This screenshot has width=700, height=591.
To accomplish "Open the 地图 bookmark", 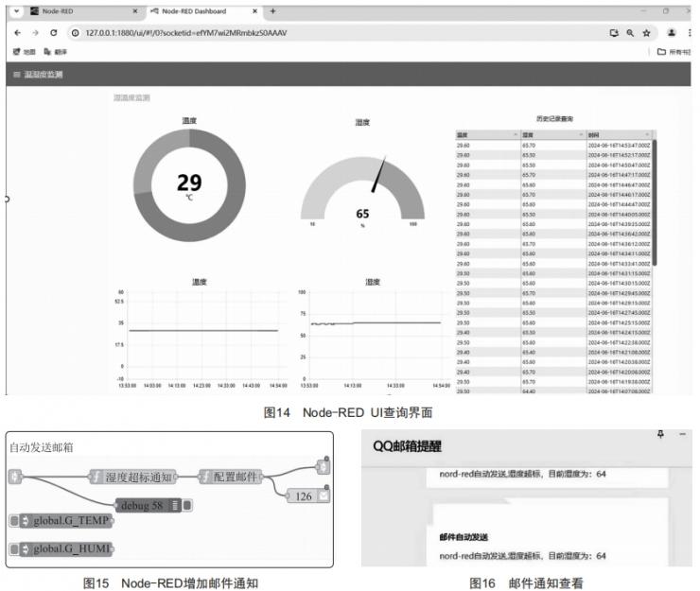I will 24,52.
